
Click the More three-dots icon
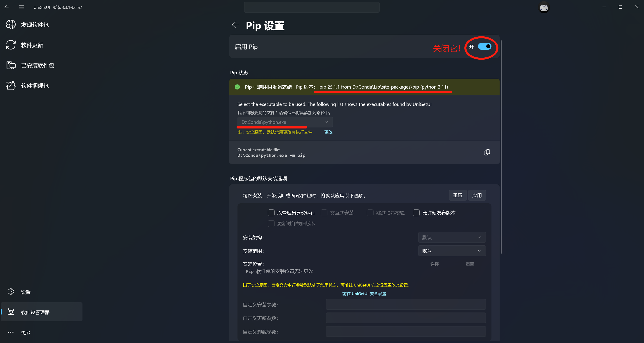[x=11, y=332]
